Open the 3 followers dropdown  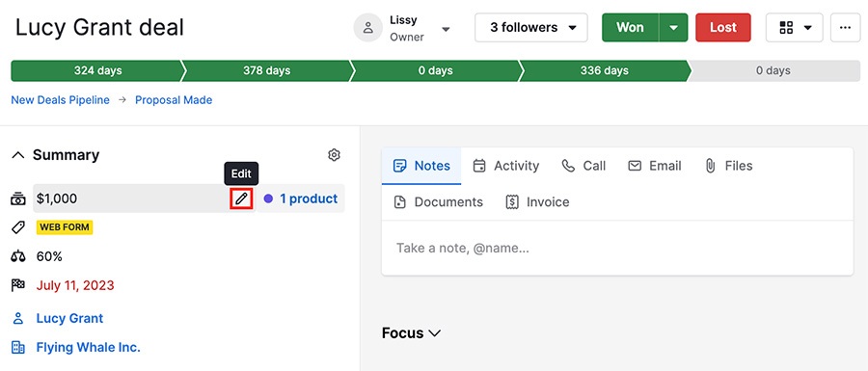coord(531,28)
